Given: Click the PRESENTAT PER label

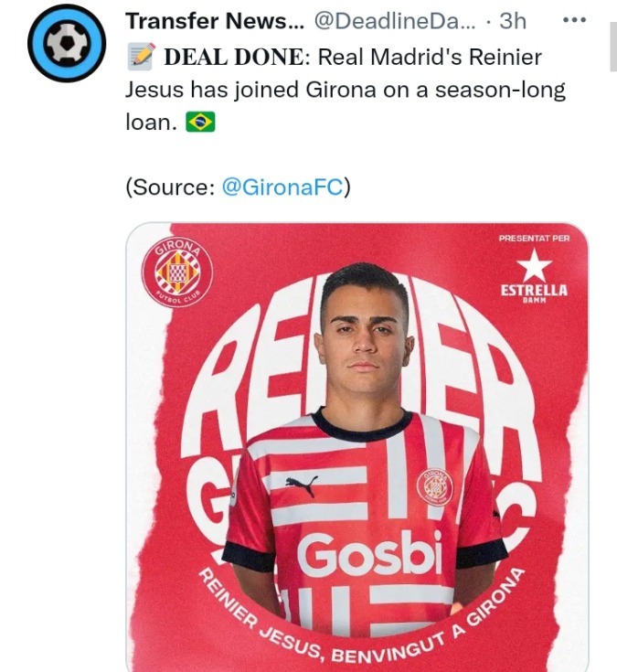Looking at the screenshot, I should pos(534,239).
